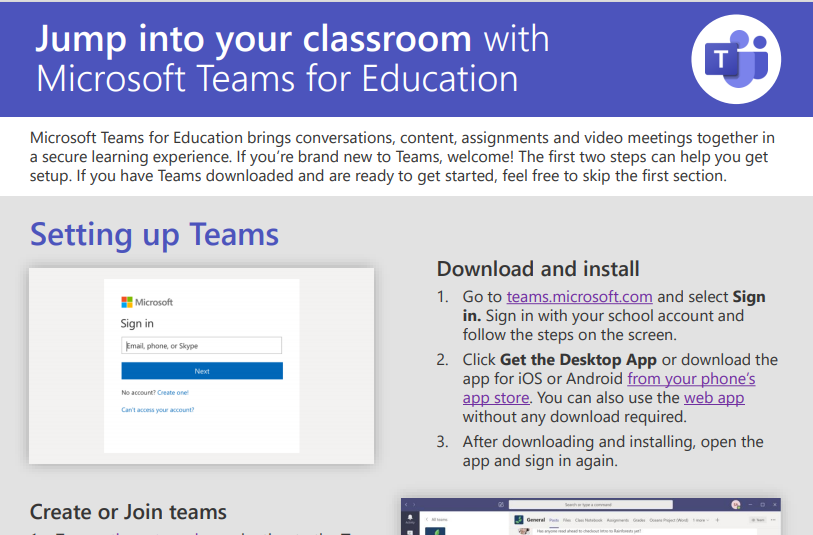Click the new chat compose icon in Teams screenshot
The width and height of the screenshot is (813, 535).
tap(501, 504)
